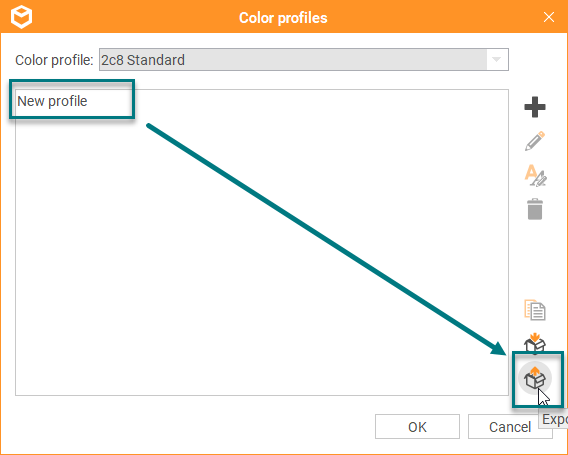Click the Color profile: label
This screenshot has width=568, height=455.
54,60
